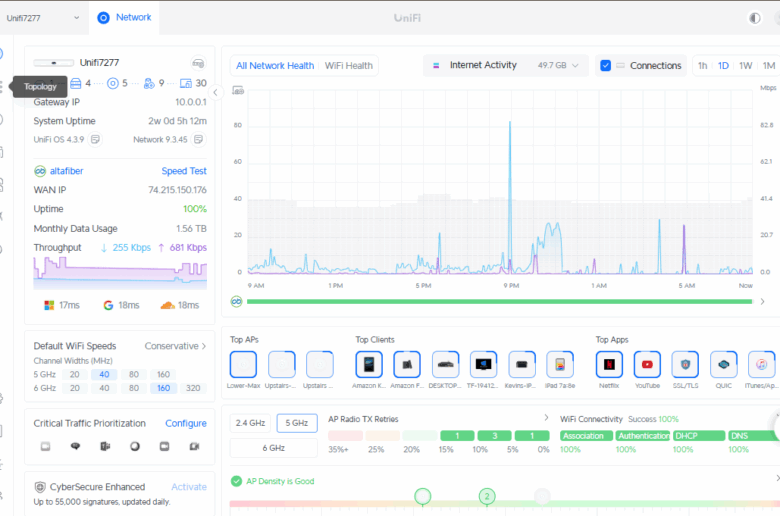Click the iPad client icon in Top Clients
This screenshot has height=516, width=780.
[x=560, y=364]
